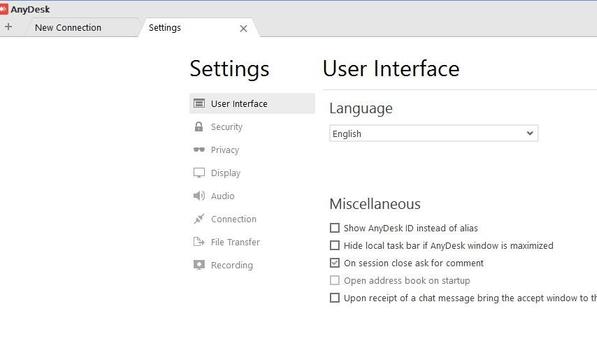Click the Connection plug icon
597x360 pixels.
click(199, 219)
